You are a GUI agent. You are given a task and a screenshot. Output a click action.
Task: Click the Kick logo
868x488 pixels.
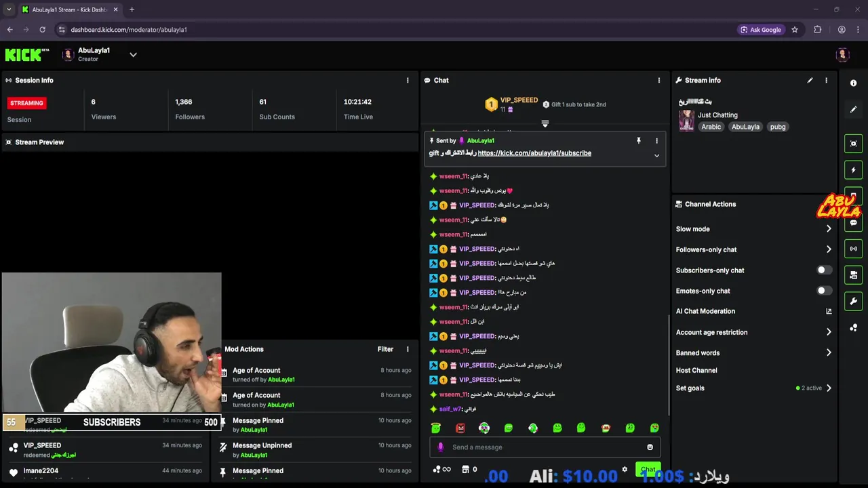27,54
